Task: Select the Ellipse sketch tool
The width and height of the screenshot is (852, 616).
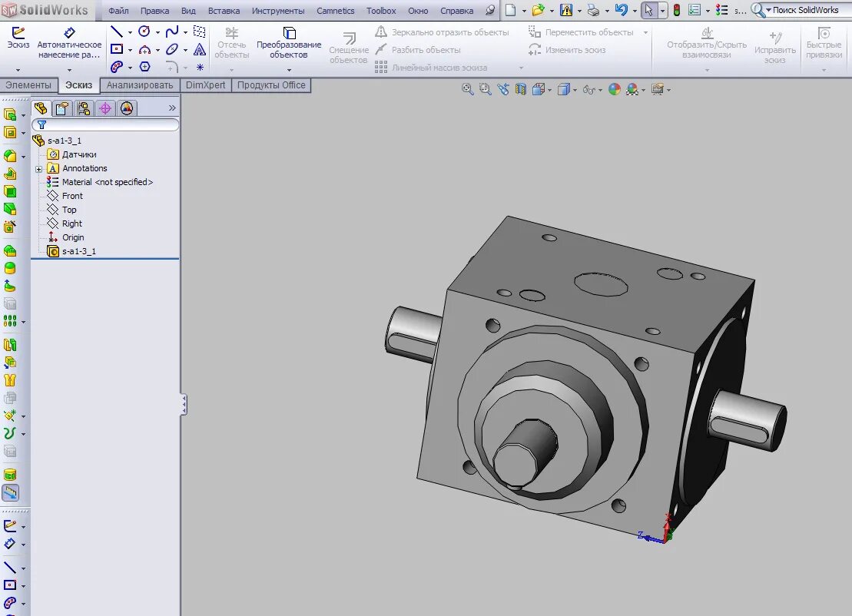Action: coord(171,49)
